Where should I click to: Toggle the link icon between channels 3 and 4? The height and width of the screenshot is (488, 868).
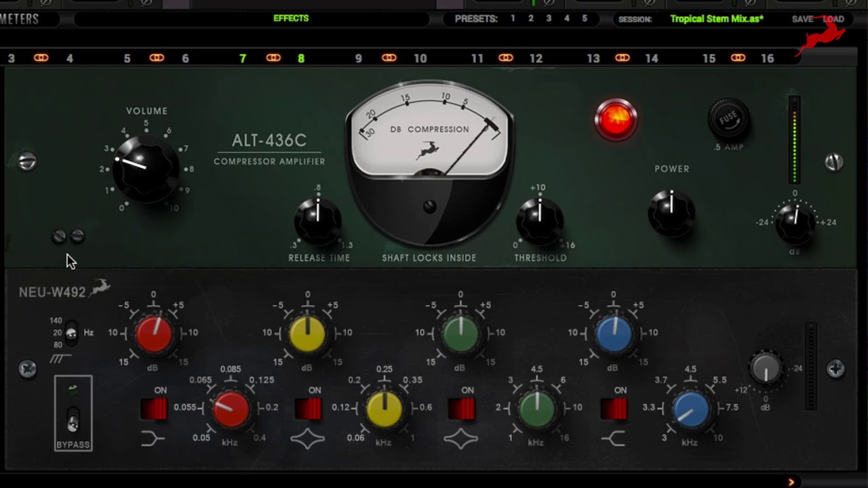tap(41, 58)
